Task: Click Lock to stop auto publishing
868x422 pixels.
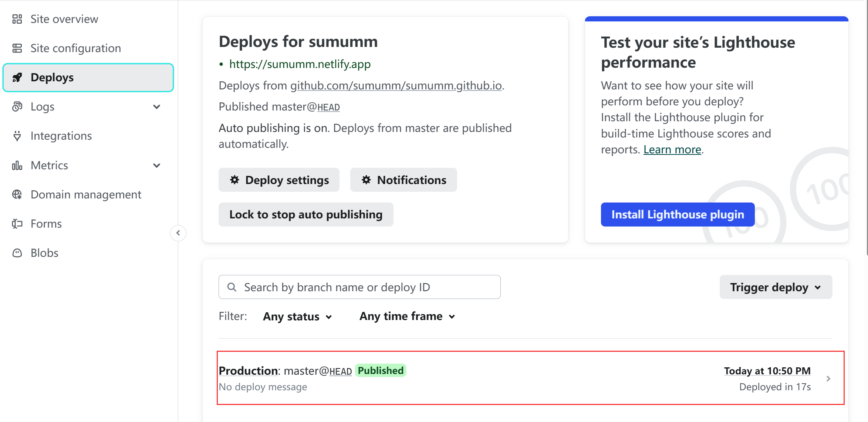Action: pos(306,214)
